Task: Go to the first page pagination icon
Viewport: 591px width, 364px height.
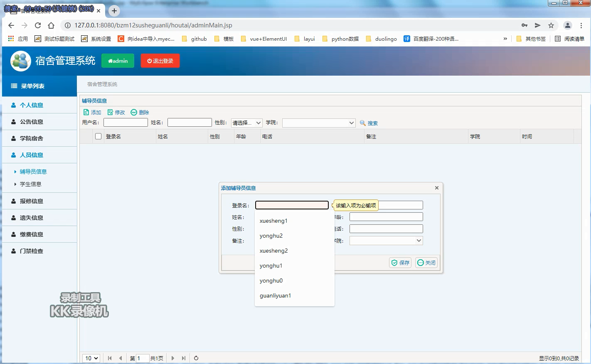Action: tap(110, 358)
